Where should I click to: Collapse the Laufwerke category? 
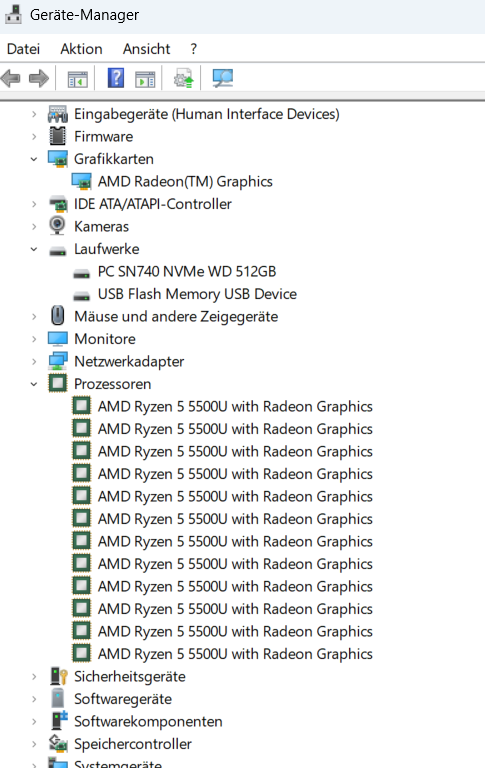pyautogui.click(x=34, y=249)
